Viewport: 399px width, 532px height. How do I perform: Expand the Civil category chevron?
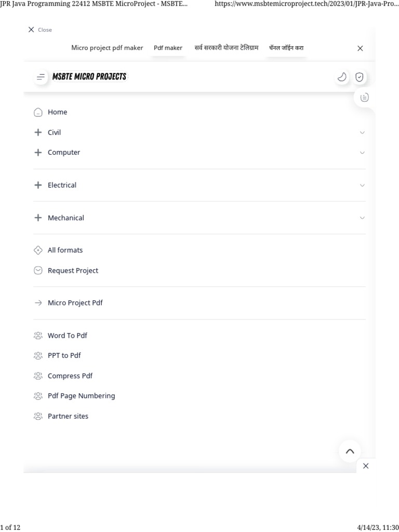[x=362, y=132]
